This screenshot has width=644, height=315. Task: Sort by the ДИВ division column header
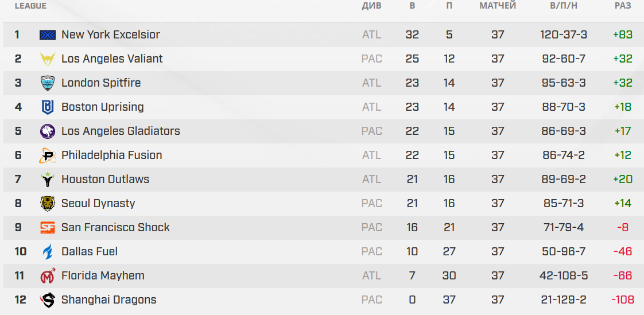tap(371, 6)
